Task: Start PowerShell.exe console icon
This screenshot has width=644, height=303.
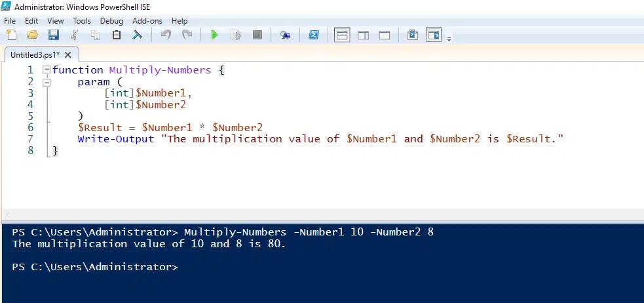Action: point(314,35)
